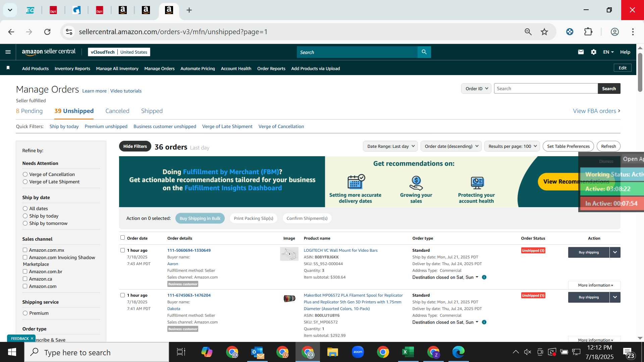Open Account Health in nav bar

pos(236,68)
